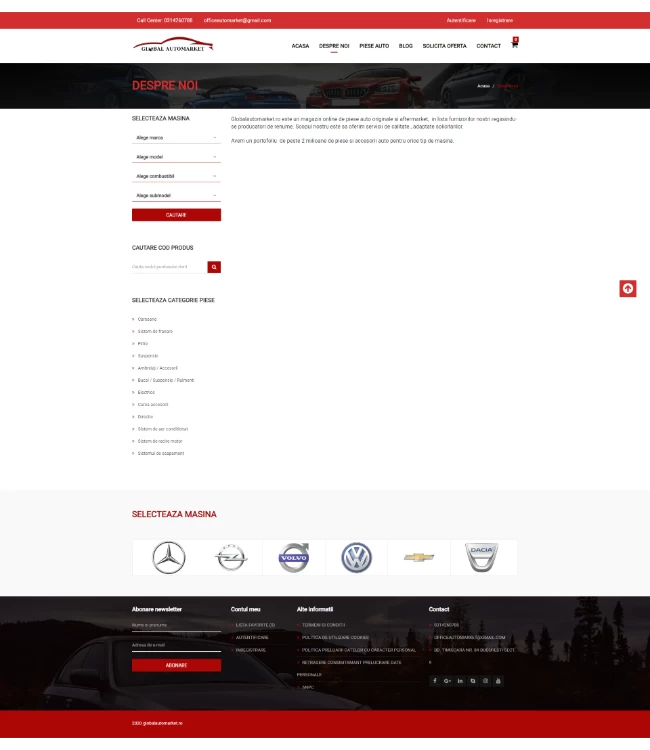
Task: Open the Skype icon in footer
Action: 473,681
